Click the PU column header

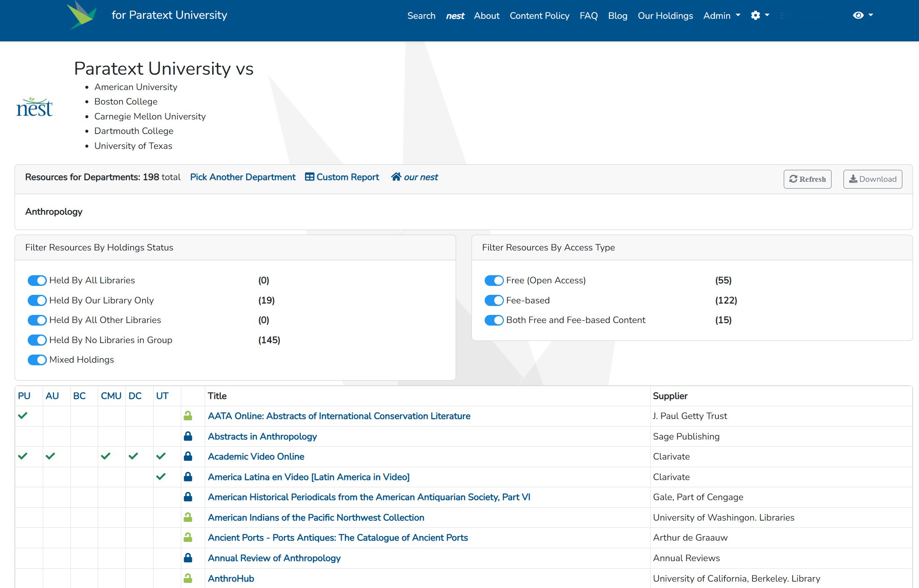[x=24, y=396]
